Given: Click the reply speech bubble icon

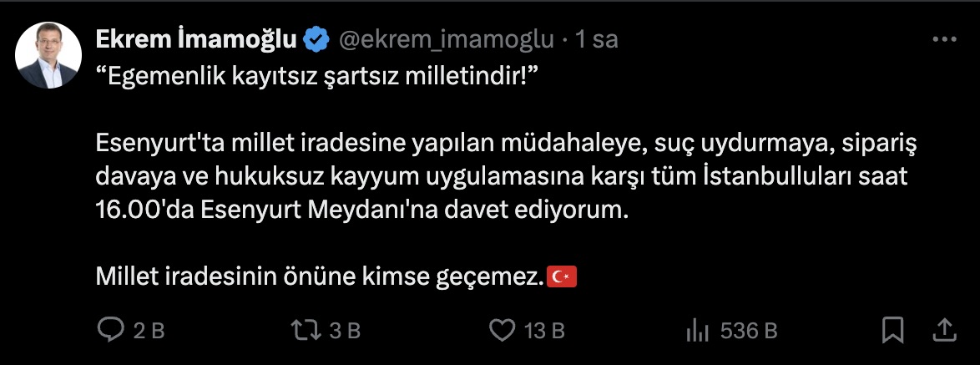Looking at the screenshot, I should 110,331.
